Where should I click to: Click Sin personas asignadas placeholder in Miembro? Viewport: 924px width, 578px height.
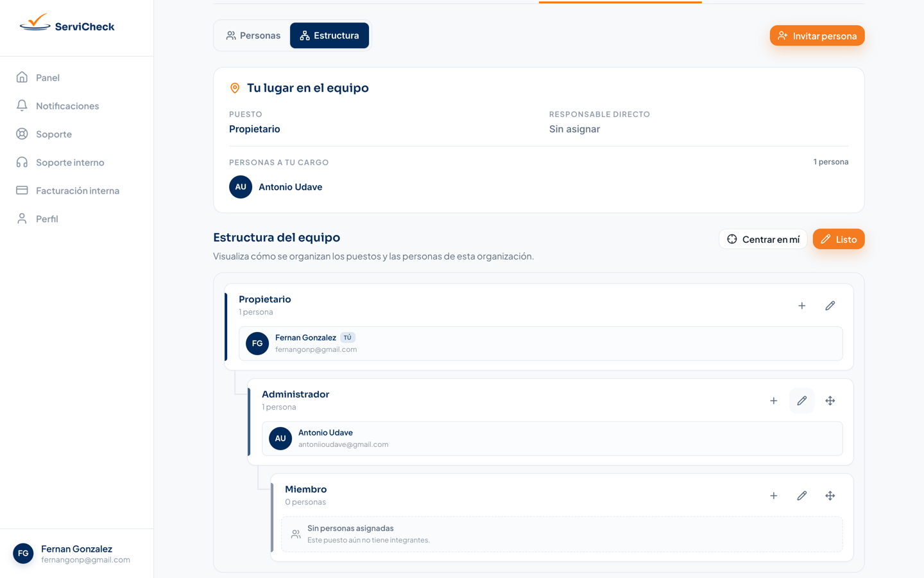(562, 534)
